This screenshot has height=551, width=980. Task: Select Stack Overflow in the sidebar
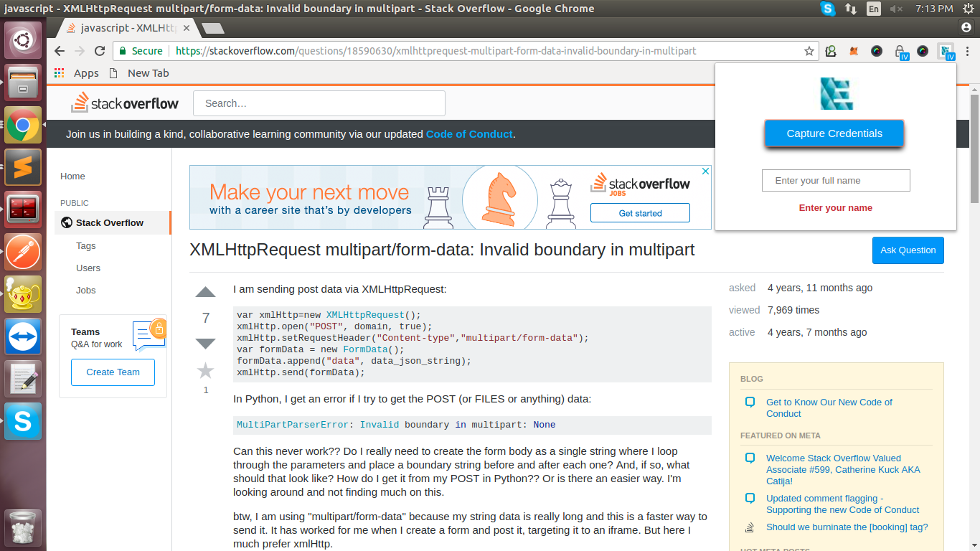pyautogui.click(x=113, y=222)
